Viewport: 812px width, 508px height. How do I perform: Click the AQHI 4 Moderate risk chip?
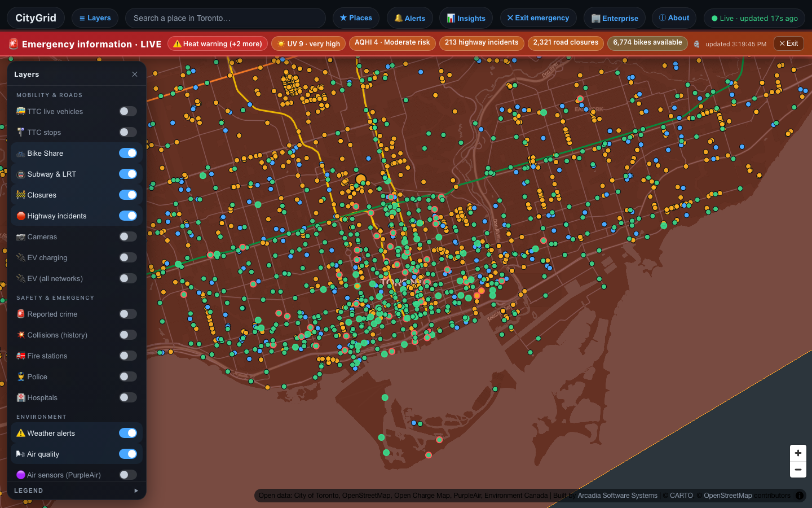point(392,43)
